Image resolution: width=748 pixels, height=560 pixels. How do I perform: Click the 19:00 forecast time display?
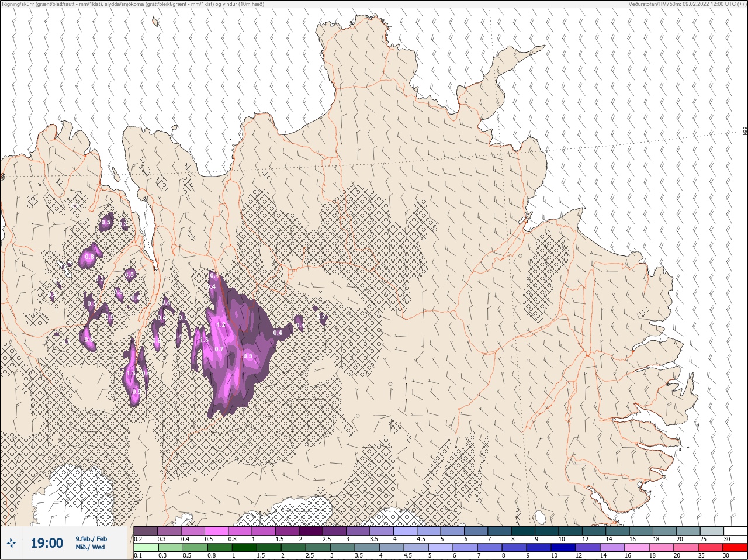point(47,544)
